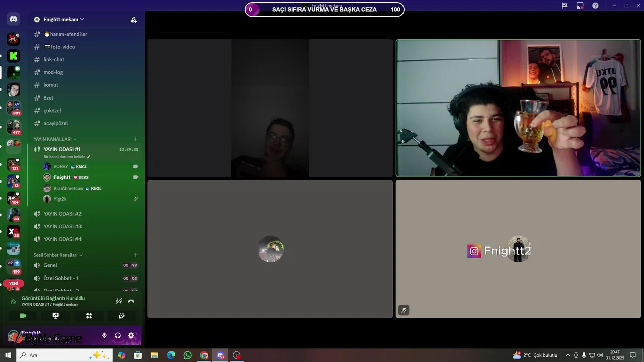Open the notification center icon in tray

[x=633, y=355]
